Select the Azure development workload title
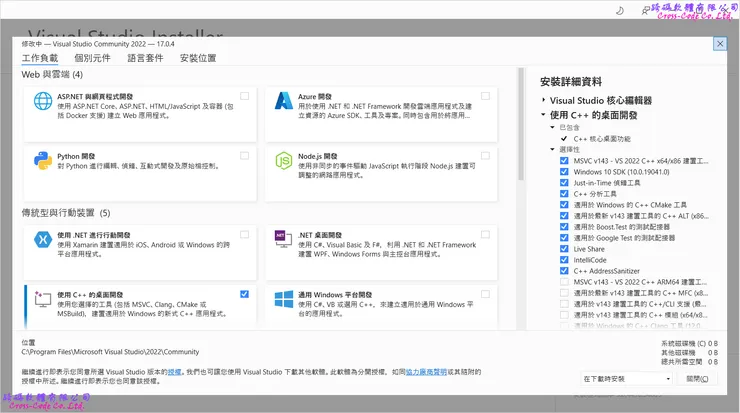Screen dimensions: 740x413 (x=315, y=96)
